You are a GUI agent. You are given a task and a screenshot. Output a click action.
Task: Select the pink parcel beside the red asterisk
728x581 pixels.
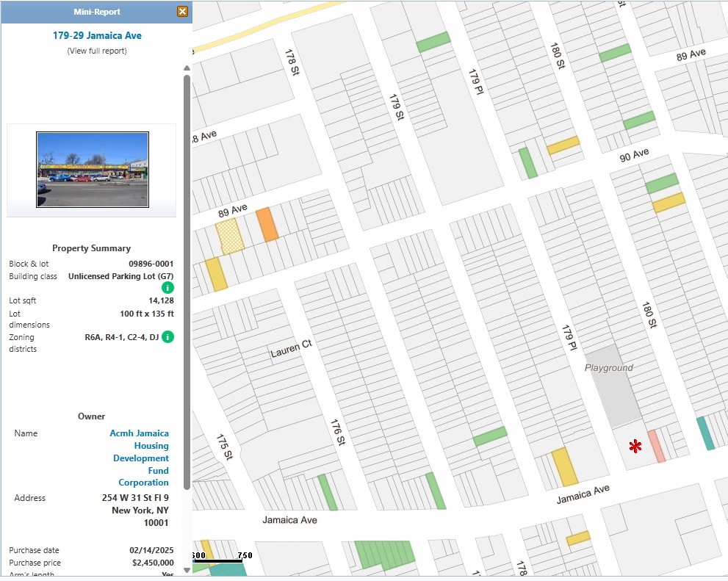point(656,445)
